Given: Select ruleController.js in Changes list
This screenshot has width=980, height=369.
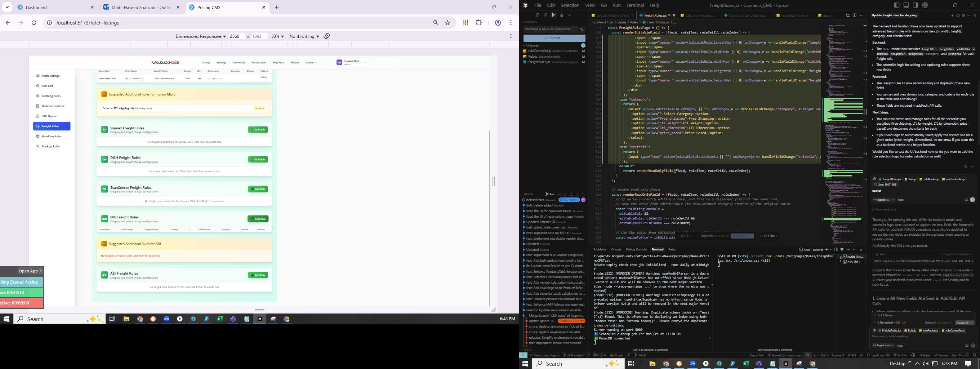Looking at the screenshot, I should pyautogui.click(x=554, y=51).
